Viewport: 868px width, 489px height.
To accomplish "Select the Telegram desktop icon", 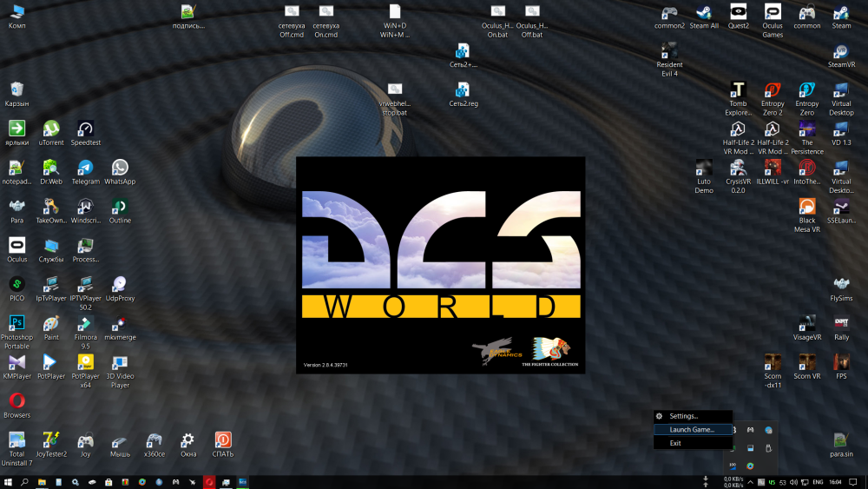I will point(85,169).
